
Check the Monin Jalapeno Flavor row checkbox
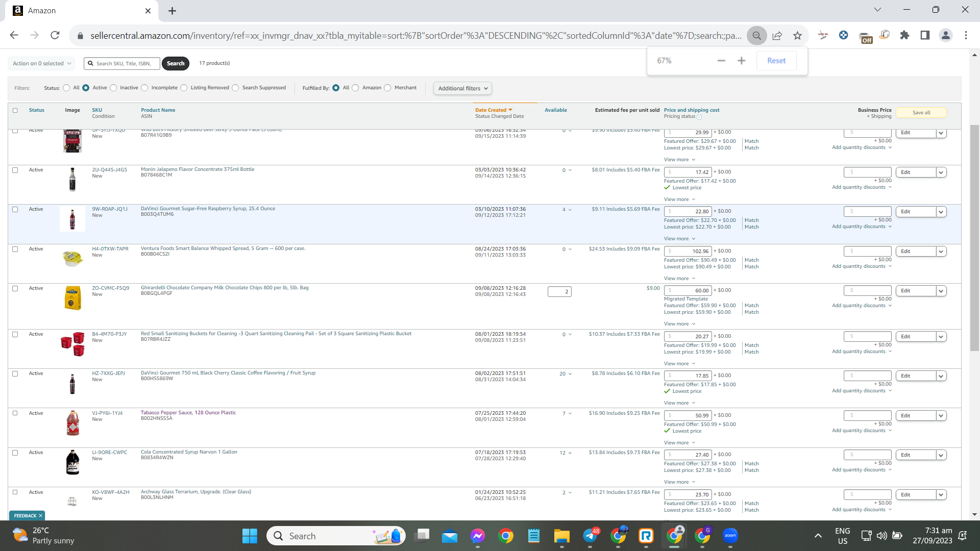[15, 170]
